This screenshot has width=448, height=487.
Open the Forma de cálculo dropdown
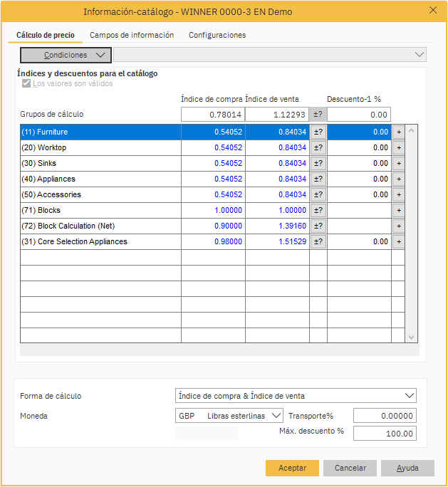[296, 396]
